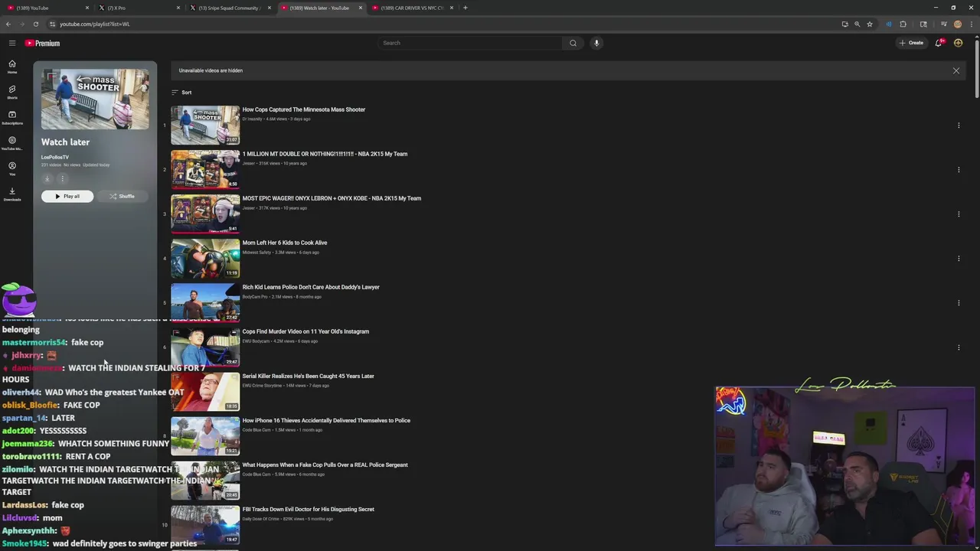Click the Create button

point(912,43)
